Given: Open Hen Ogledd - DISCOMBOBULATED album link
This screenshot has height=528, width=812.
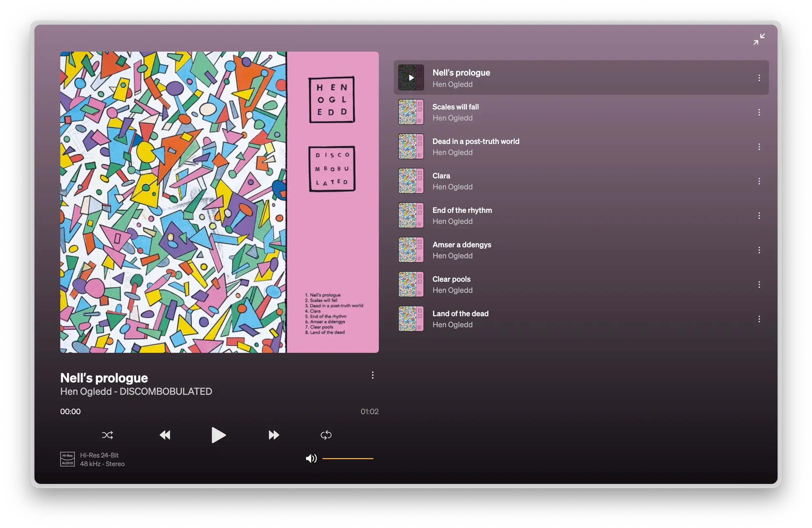Looking at the screenshot, I should (x=136, y=392).
